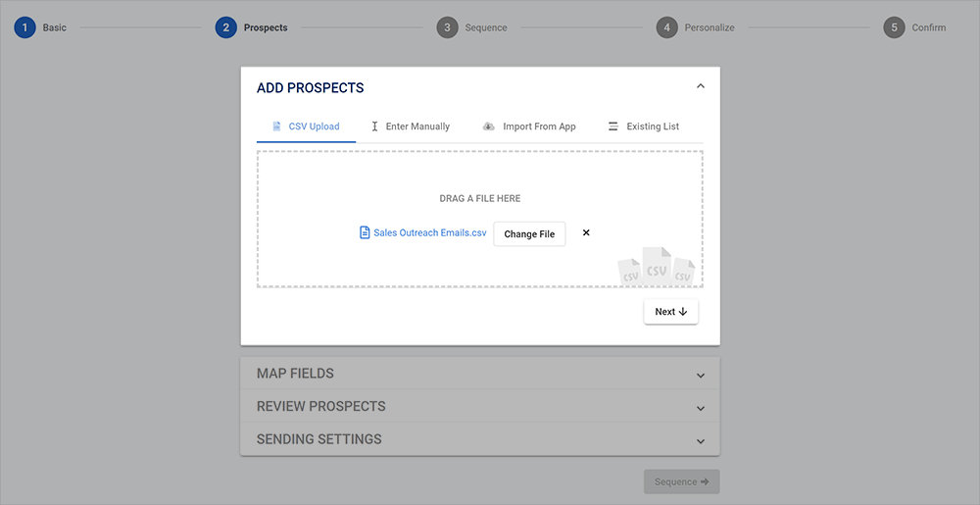This screenshot has width=980, height=505.
Task: Open step 5 Confirm circle
Action: [894, 27]
